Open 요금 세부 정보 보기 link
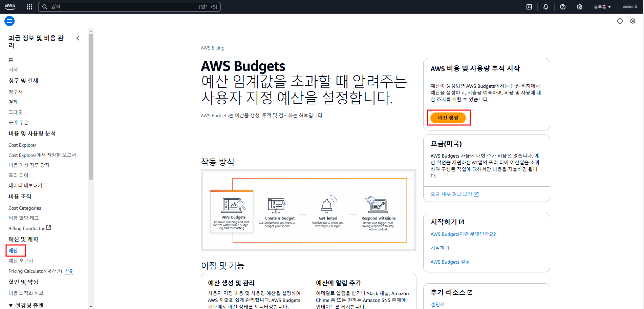Image resolution: width=644 pixels, height=309 pixels. click(x=451, y=194)
